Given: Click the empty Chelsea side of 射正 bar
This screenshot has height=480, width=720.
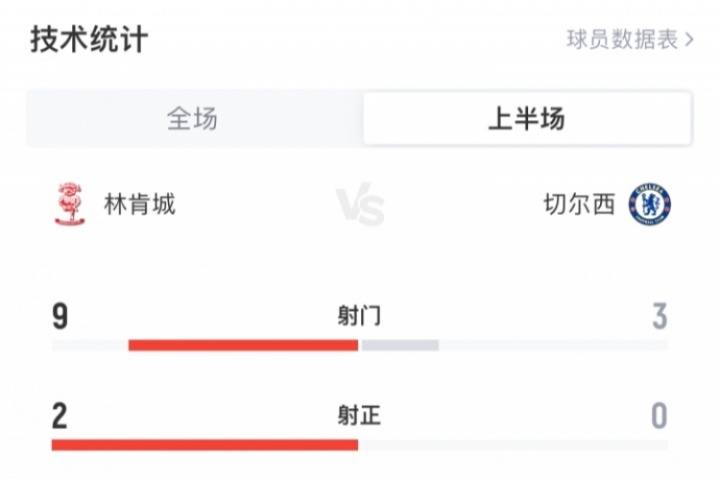Looking at the screenshot, I should click(x=515, y=444).
